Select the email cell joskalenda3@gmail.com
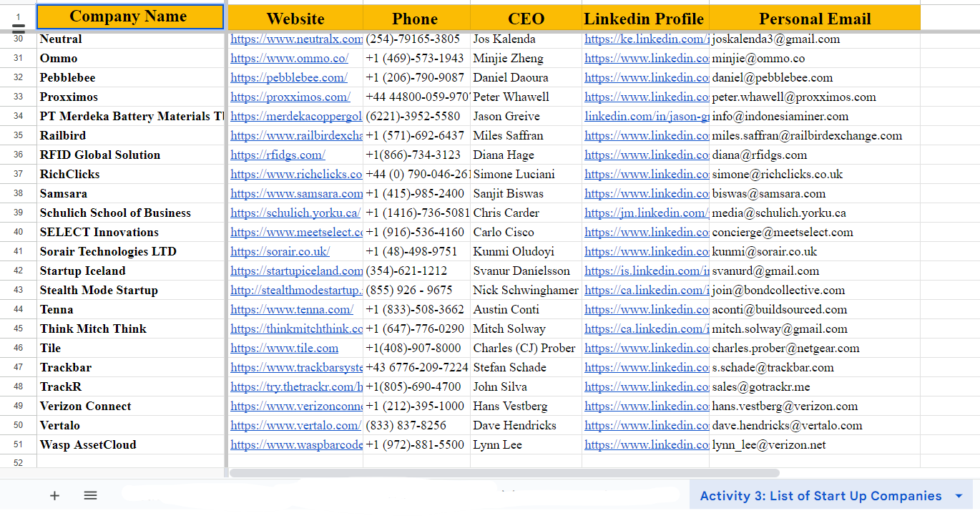 815,39
